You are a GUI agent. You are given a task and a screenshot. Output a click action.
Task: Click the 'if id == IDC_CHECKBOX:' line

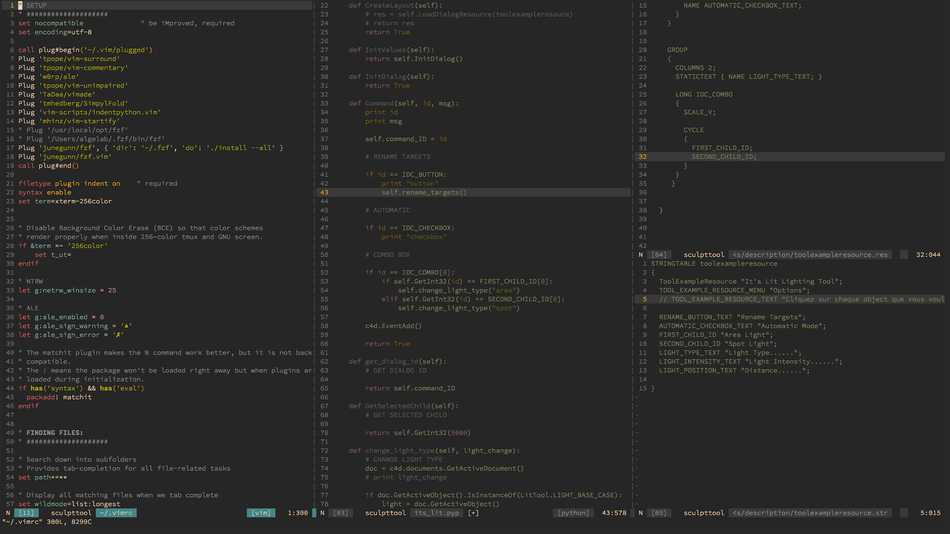tap(410, 228)
